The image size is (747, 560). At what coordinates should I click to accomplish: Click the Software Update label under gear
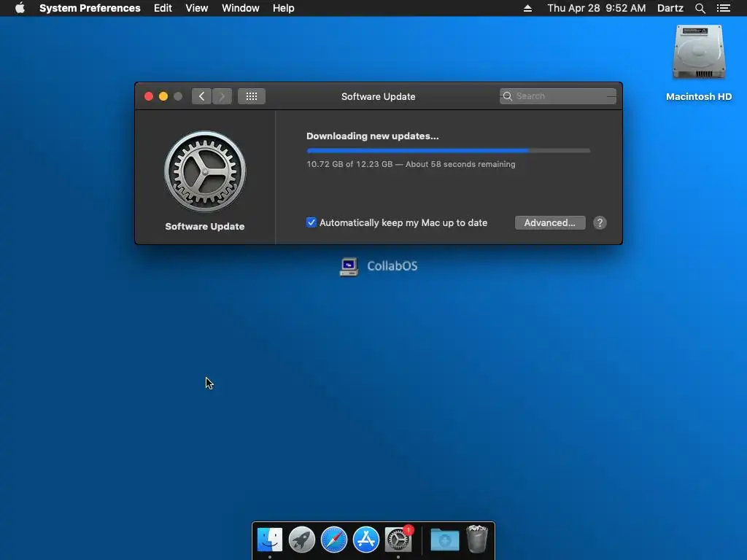pos(205,227)
